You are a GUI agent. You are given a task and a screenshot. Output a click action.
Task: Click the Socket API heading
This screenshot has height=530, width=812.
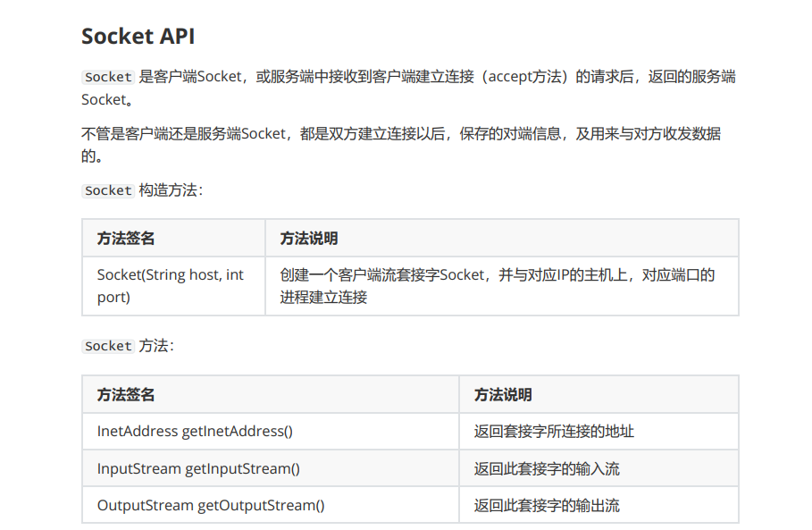pyautogui.click(x=138, y=38)
